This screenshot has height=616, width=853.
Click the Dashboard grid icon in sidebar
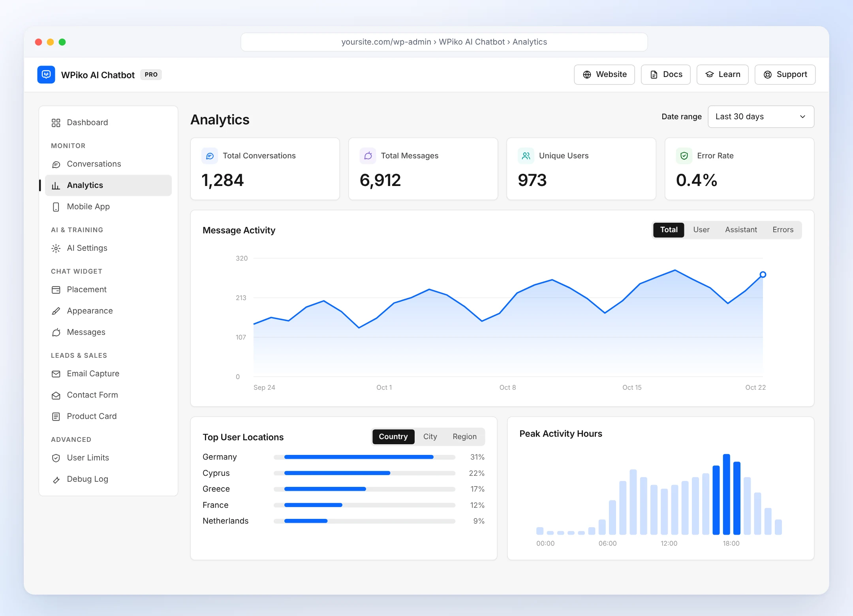tap(56, 123)
